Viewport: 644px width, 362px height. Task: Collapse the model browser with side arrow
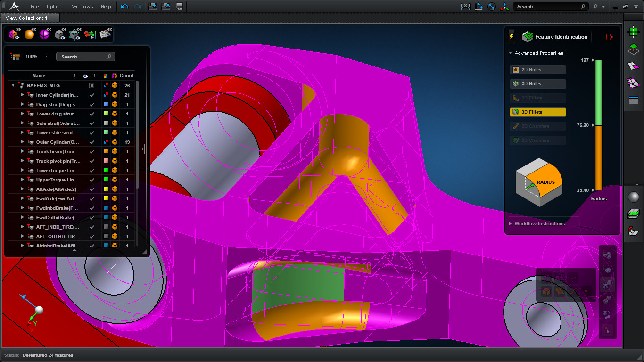click(143, 149)
